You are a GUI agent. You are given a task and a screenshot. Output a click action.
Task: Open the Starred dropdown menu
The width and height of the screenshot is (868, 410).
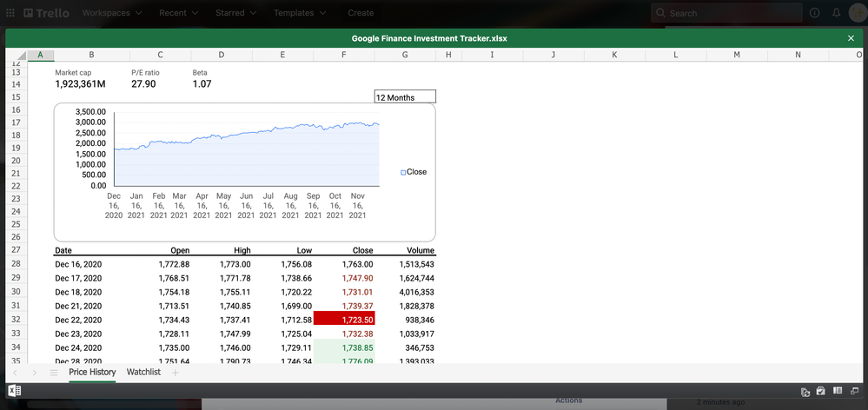235,13
